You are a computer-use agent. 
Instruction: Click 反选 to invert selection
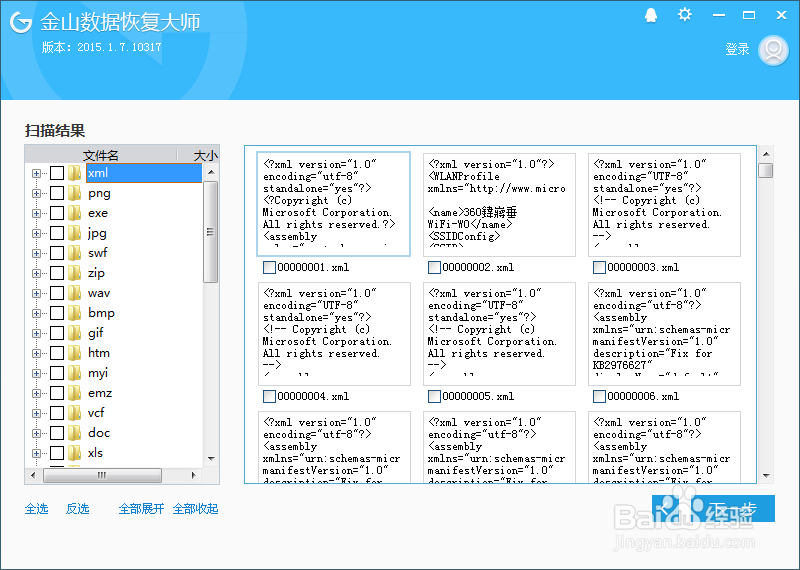(x=78, y=509)
